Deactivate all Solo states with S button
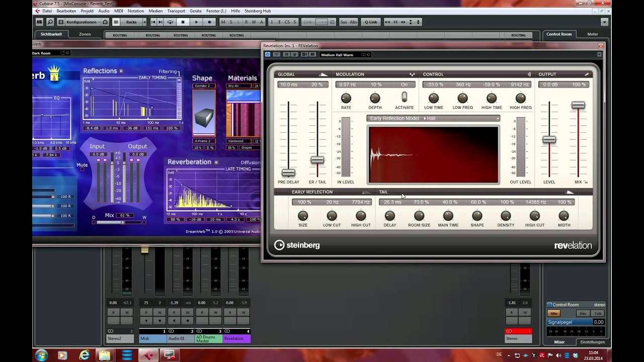The height and width of the screenshot is (362, 644). pos(231,22)
